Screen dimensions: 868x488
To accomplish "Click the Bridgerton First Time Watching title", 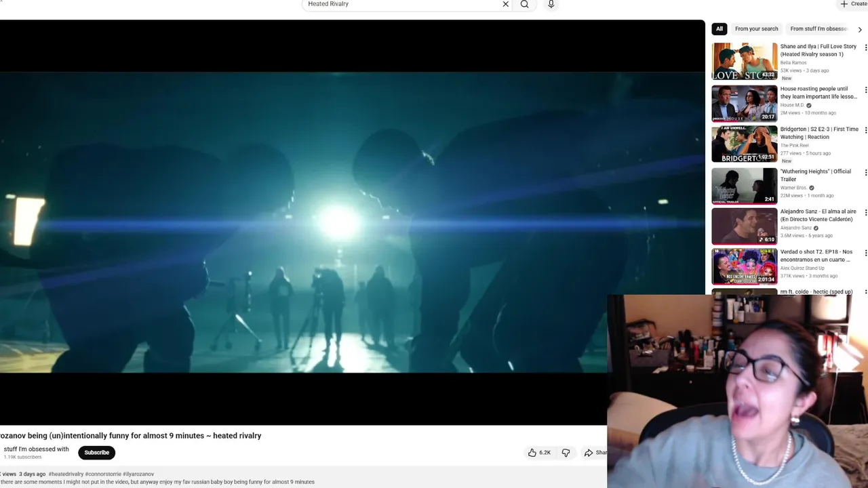I will pyautogui.click(x=819, y=133).
